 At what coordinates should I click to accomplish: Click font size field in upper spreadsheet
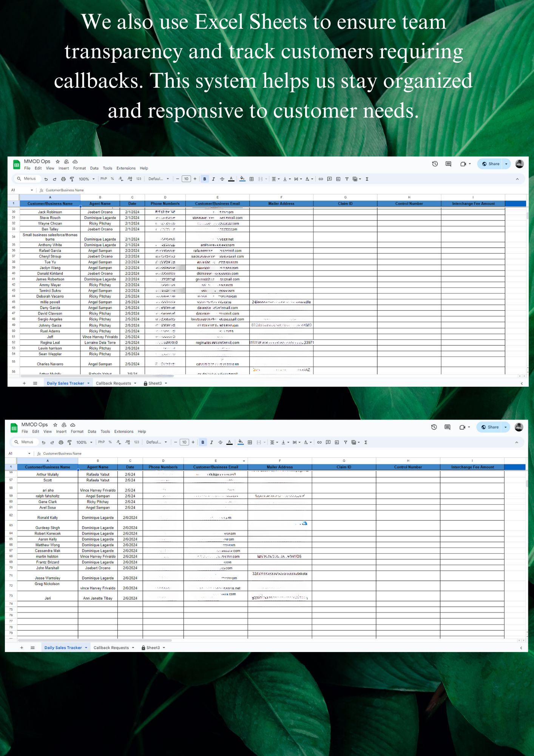coord(186,179)
